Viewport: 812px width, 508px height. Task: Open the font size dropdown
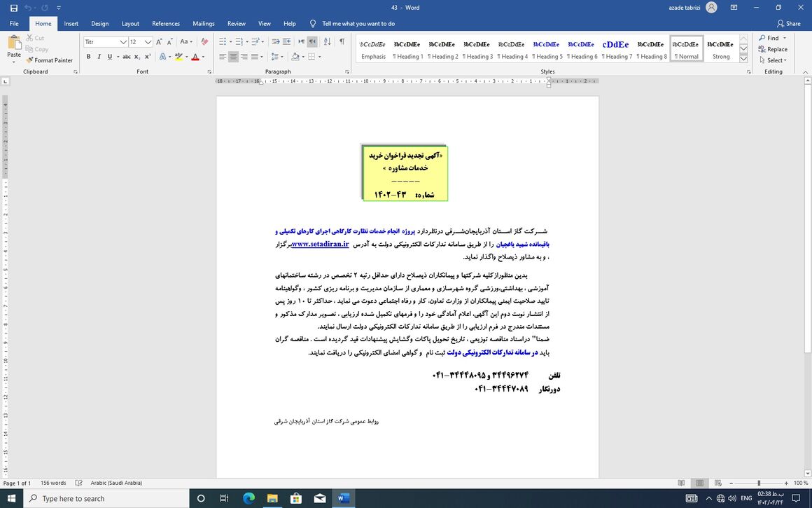coord(148,42)
